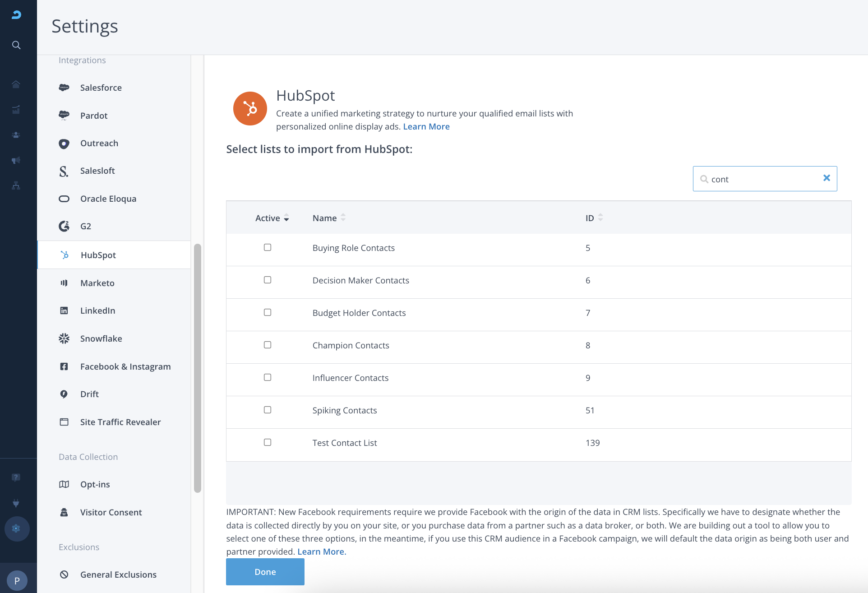
Task: Sort lists by the ID column
Action: pyautogui.click(x=600, y=218)
